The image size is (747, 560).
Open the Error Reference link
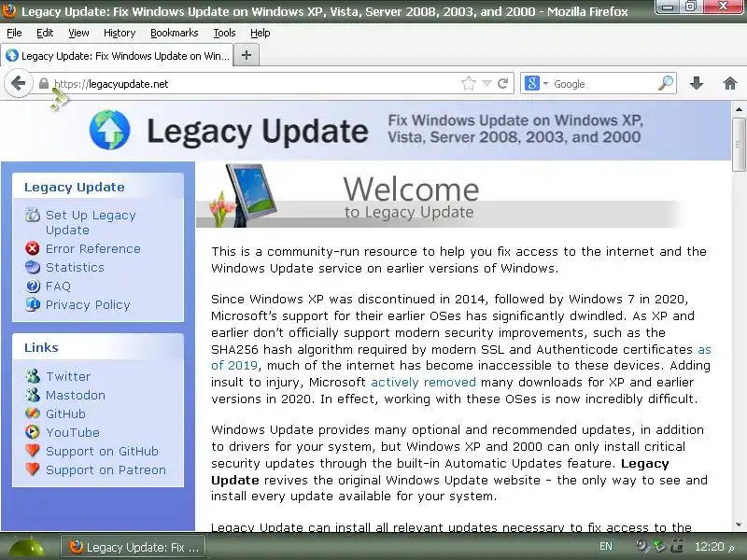(x=92, y=248)
